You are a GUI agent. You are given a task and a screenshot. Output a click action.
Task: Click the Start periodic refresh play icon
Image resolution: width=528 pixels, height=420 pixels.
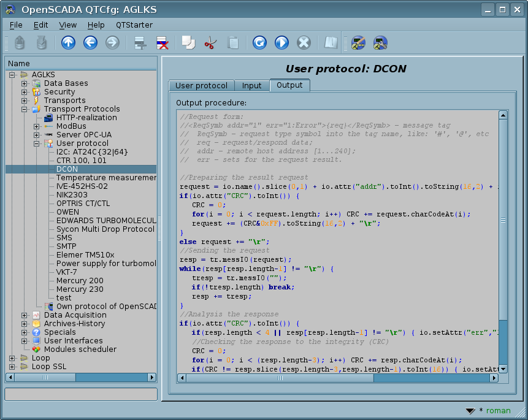coord(281,42)
